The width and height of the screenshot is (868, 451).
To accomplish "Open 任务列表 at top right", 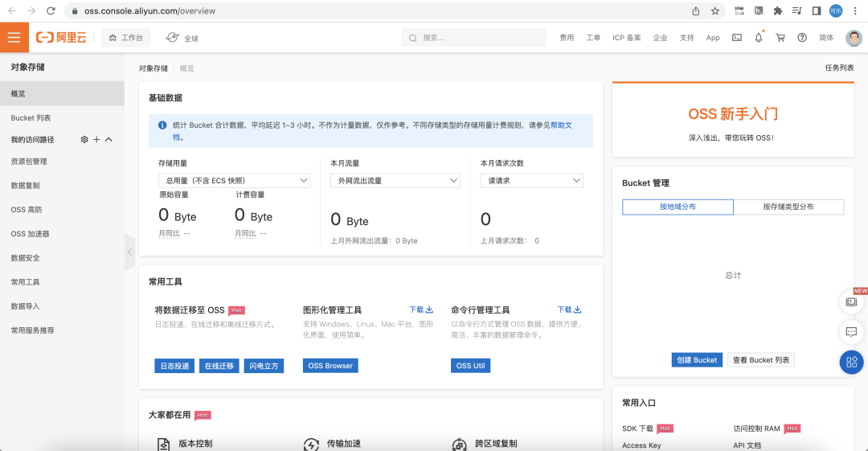I will [x=839, y=68].
